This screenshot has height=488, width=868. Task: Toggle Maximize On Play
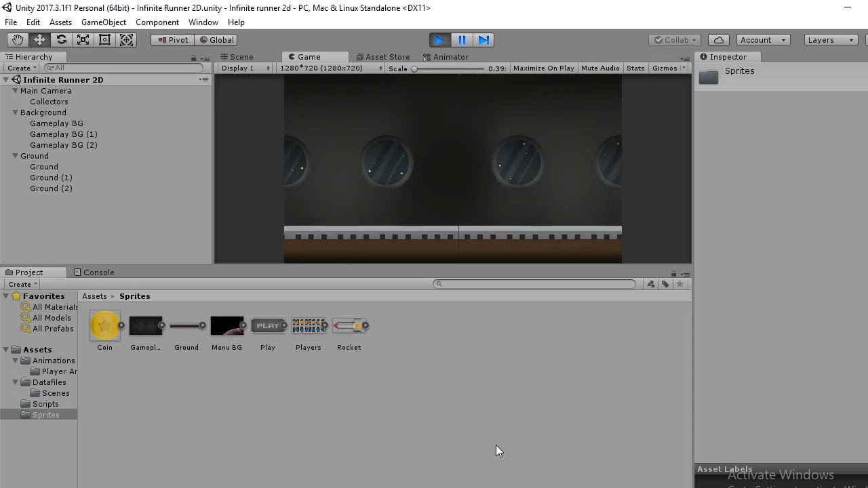point(544,68)
